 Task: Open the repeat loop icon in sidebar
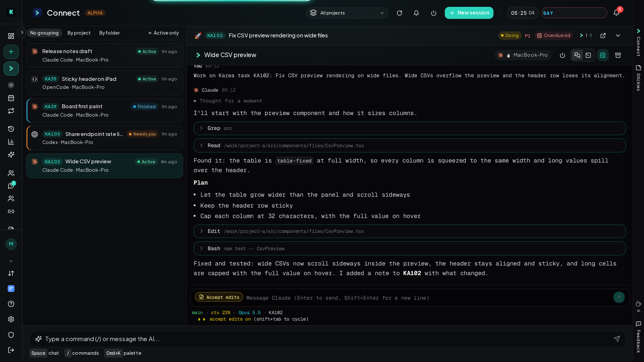click(11, 111)
